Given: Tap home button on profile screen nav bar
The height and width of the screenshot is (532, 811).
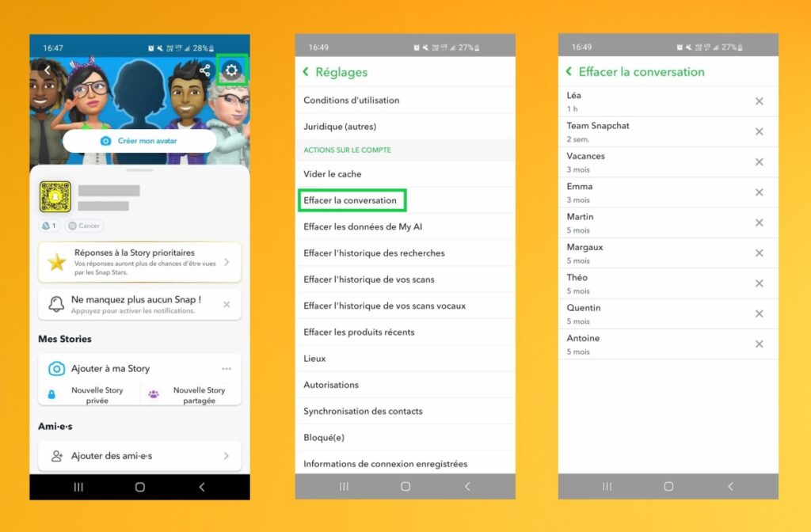Looking at the screenshot, I should [139, 487].
